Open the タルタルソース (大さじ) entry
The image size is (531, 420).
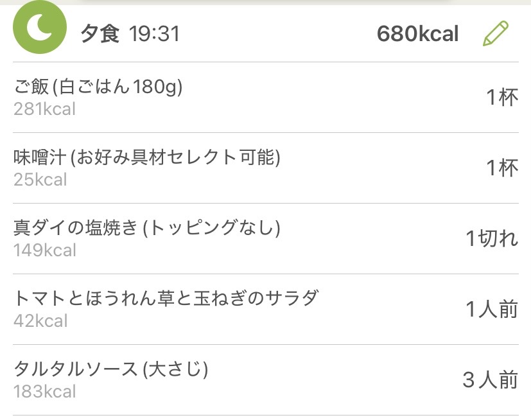tap(111, 369)
